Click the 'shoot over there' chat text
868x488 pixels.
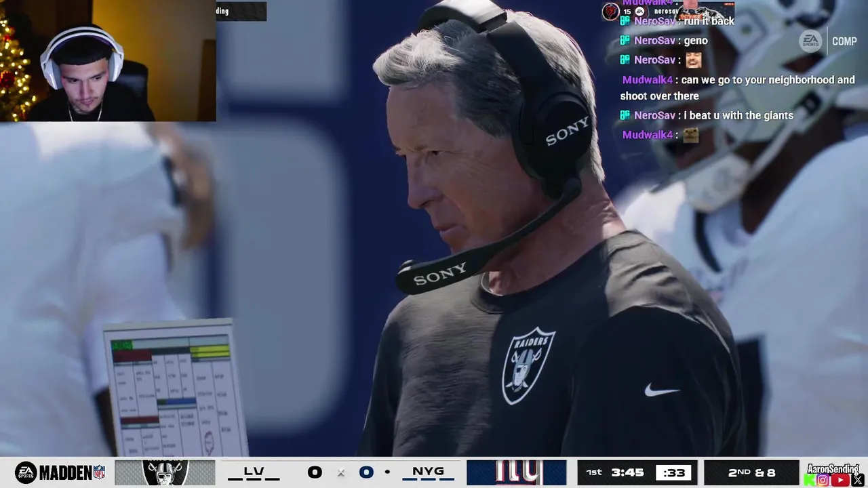click(659, 96)
